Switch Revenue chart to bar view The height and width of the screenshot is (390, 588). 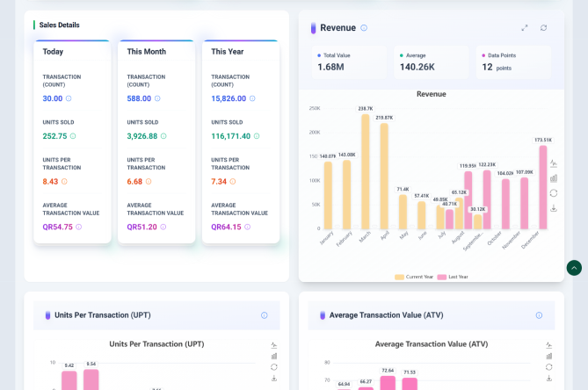[x=554, y=178]
